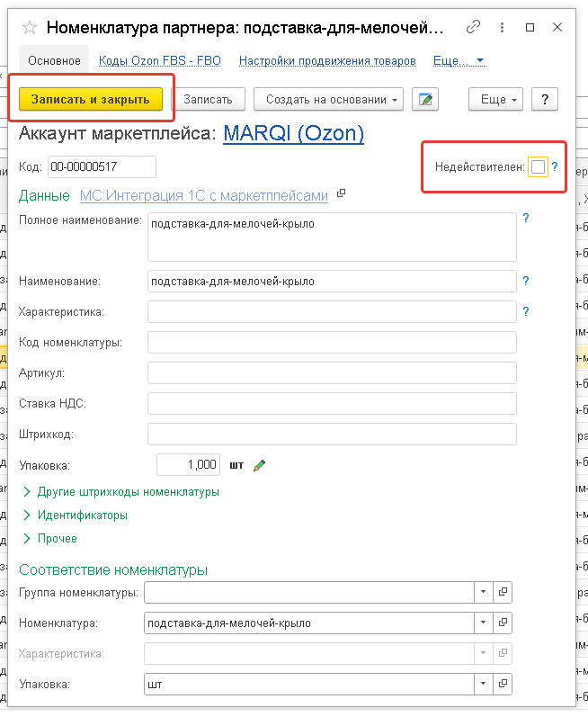This screenshot has width=588, height=717.
Task: Open the selected Номенклатура item card
Action: point(503,623)
